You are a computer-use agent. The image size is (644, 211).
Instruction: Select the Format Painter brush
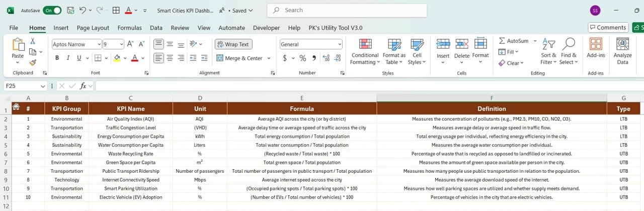(x=33, y=63)
